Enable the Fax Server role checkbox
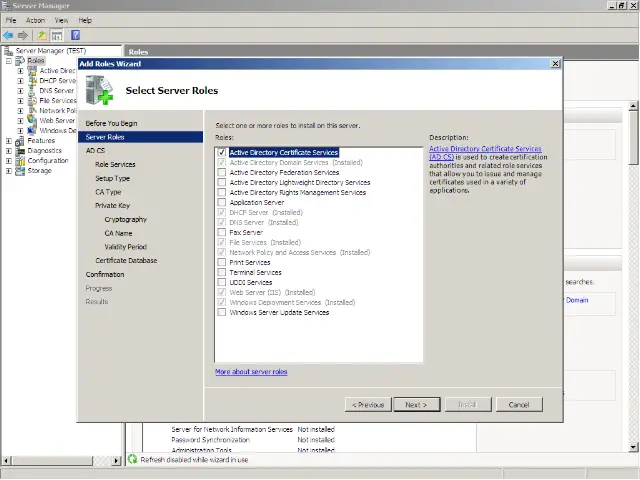 [x=222, y=232]
